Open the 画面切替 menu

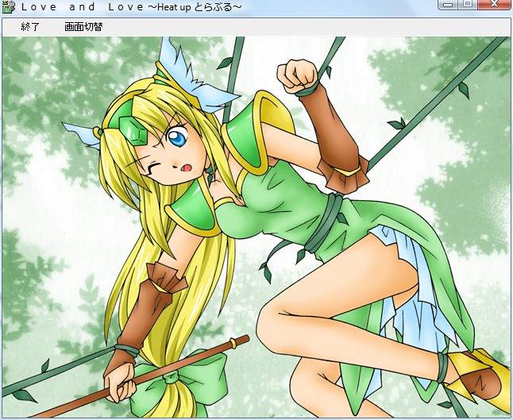click(83, 27)
